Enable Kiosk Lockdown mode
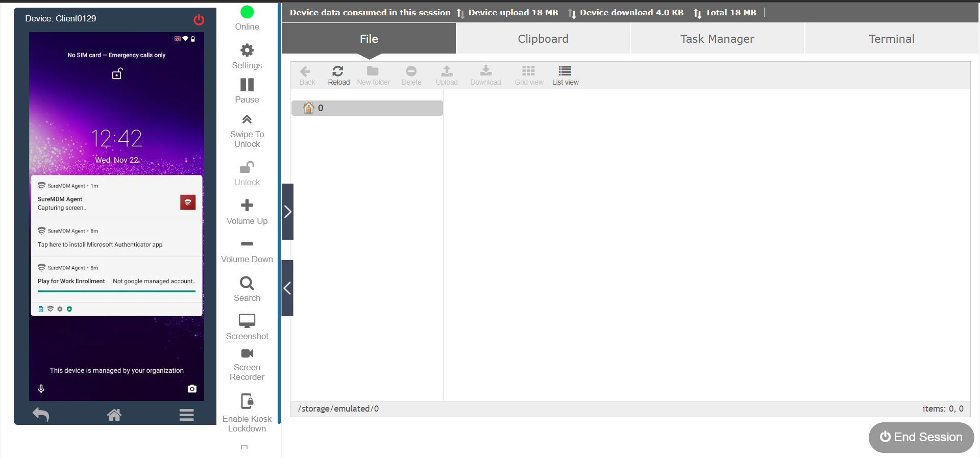 247,402
